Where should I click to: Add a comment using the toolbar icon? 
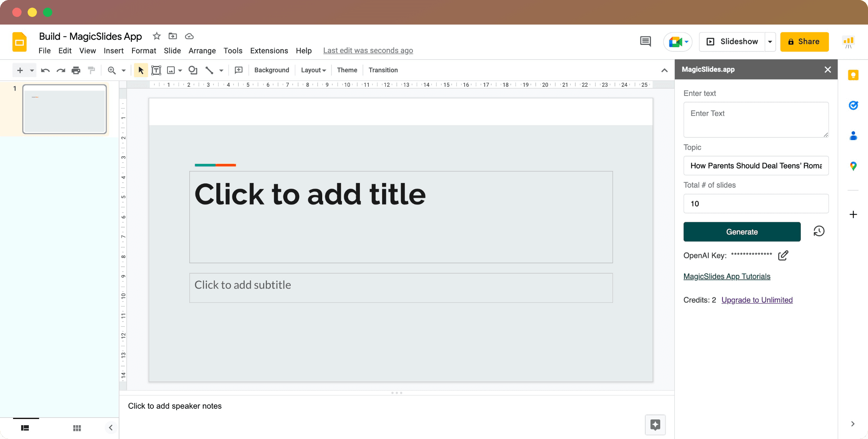point(239,70)
